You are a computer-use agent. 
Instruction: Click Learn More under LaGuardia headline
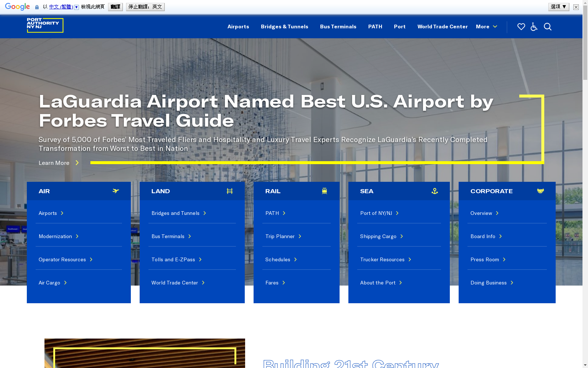(x=59, y=163)
